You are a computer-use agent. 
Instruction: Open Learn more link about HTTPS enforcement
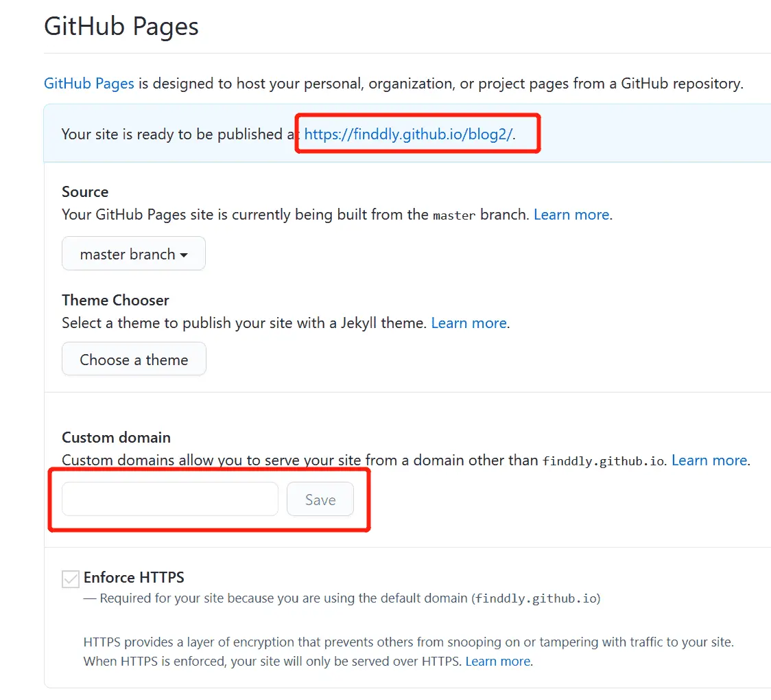(x=497, y=662)
